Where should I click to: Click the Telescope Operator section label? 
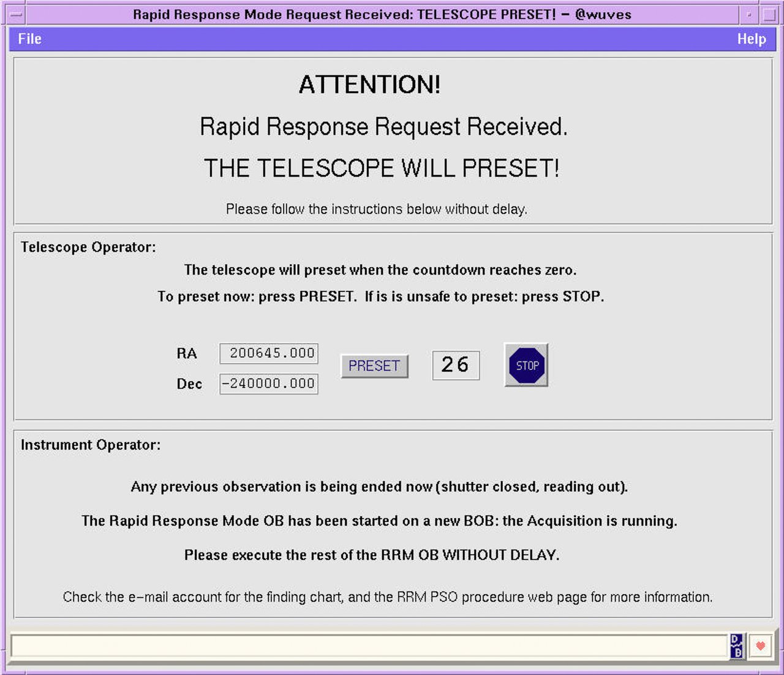tap(88, 247)
